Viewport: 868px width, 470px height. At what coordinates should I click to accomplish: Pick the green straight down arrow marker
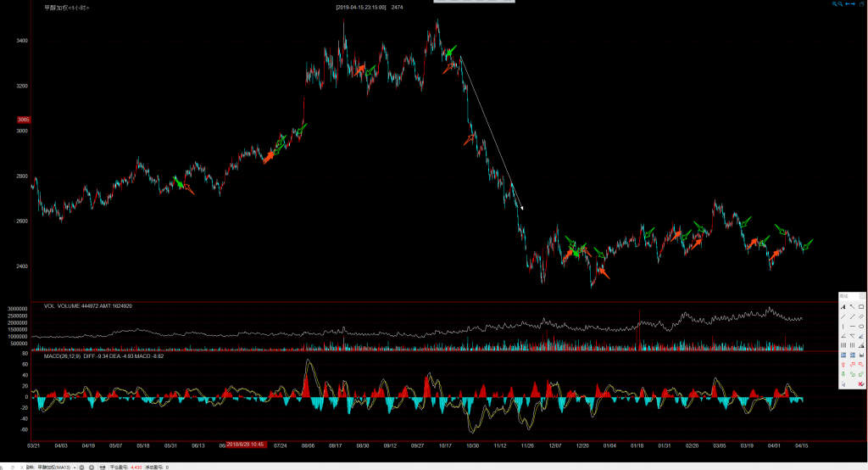tap(843, 374)
